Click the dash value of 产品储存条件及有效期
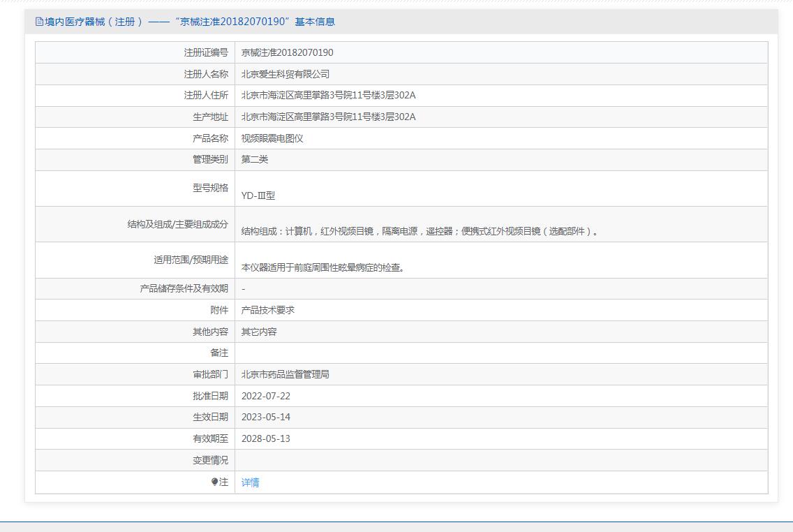This screenshot has height=532, width=793. pos(243,289)
